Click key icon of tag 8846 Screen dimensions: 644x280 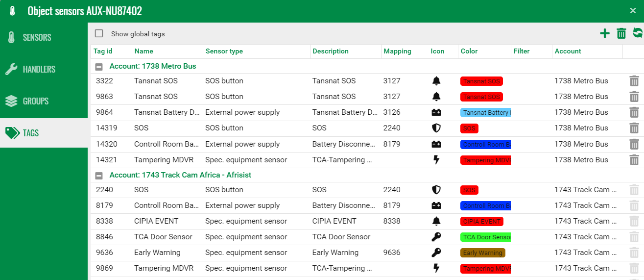coord(436,237)
